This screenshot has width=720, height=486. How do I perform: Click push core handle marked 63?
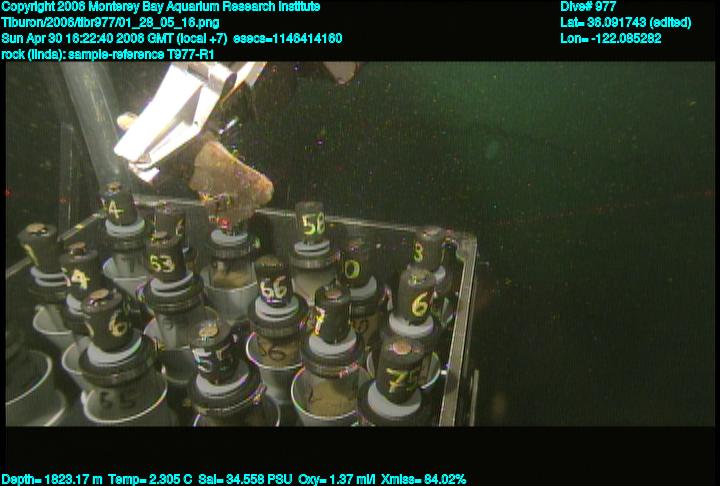(x=162, y=262)
